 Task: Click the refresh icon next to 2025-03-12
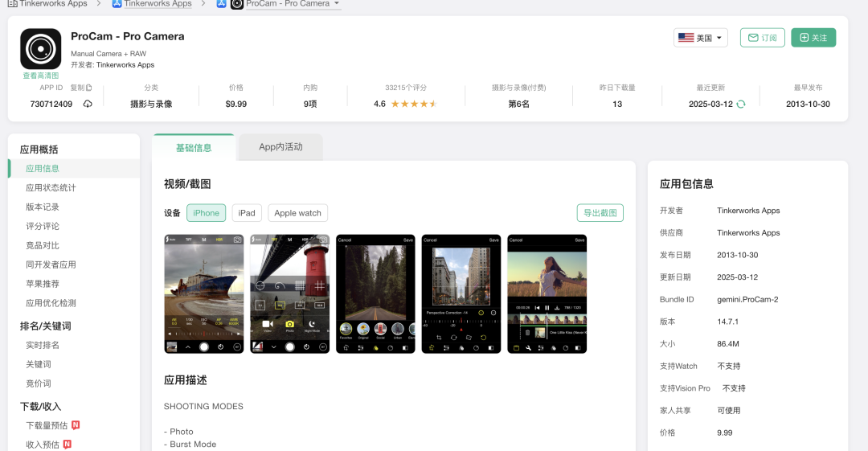pyautogui.click(x=741, y=105)
